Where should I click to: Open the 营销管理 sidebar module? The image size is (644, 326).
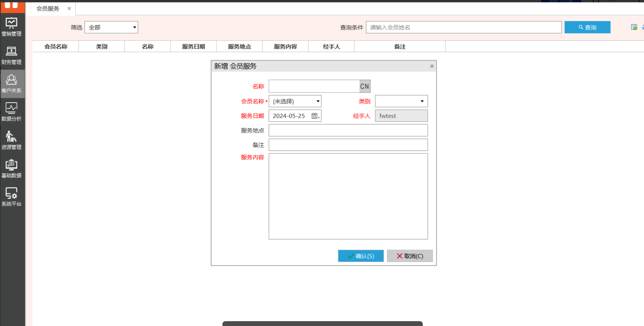12,27
